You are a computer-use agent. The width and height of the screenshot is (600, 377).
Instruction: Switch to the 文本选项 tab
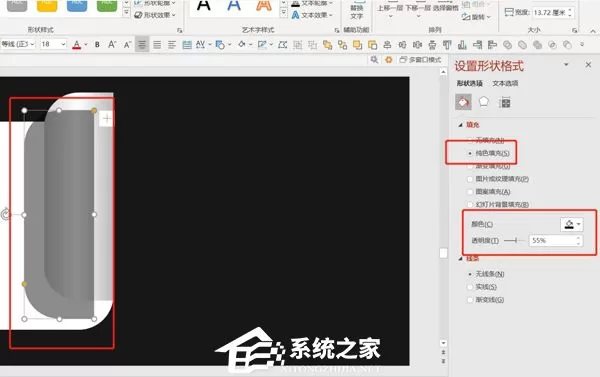[505, 83]
